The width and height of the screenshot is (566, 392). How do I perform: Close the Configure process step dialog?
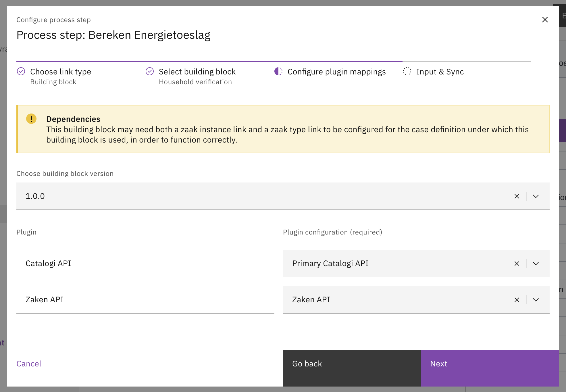(x=545, y=20)
